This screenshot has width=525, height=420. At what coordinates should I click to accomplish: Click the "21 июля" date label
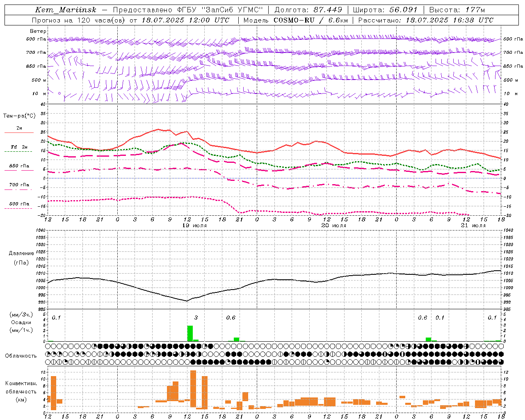(473, 226)
